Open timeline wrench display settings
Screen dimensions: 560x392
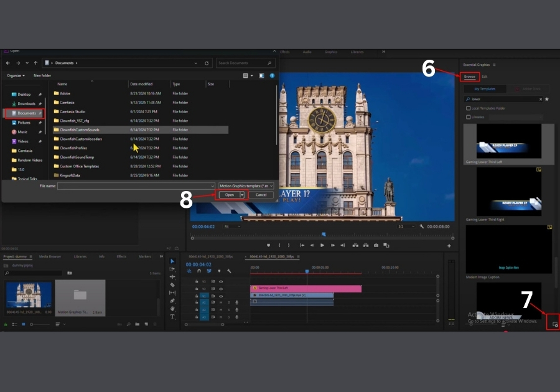(229, 271)
